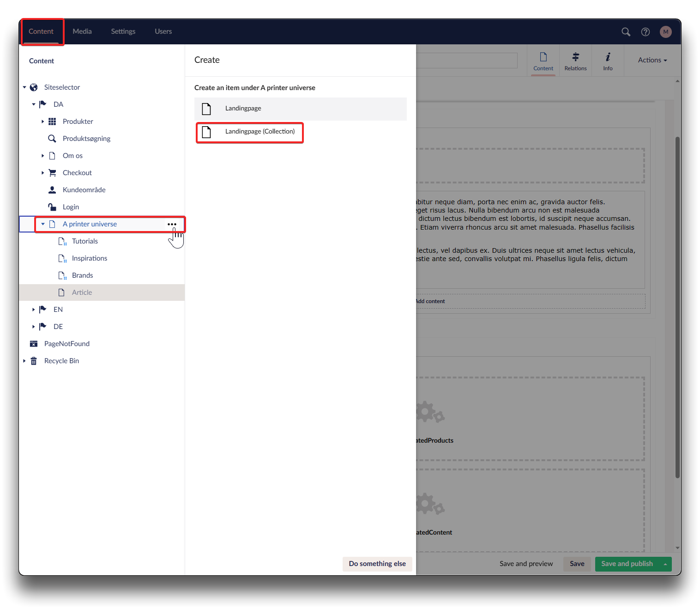The height and width of the screenshot is (609, 700).
Task: Click the Checkout shopping cart icon
Action: [x=52, y=173]
